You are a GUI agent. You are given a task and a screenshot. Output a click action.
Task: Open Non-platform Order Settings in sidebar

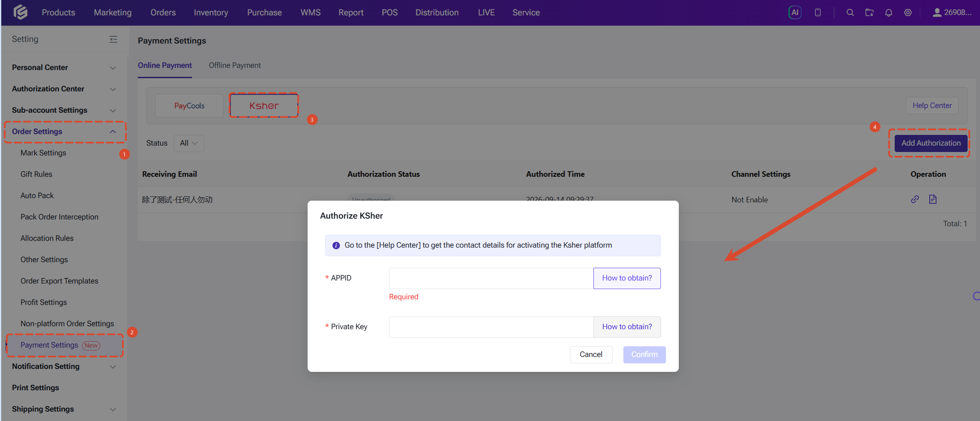[67, 324]
